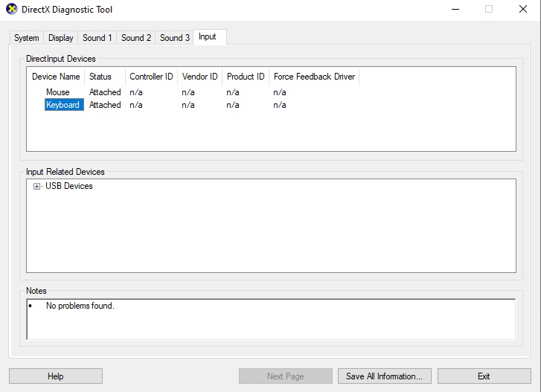The image size is (541, 392).
Task: Open the Display tab
Action: tap(61, 38)
